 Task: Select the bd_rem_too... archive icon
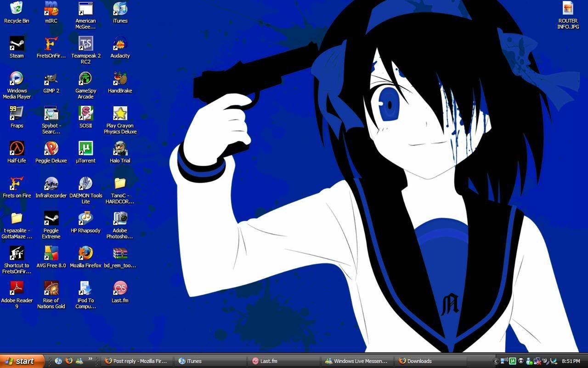120,257
